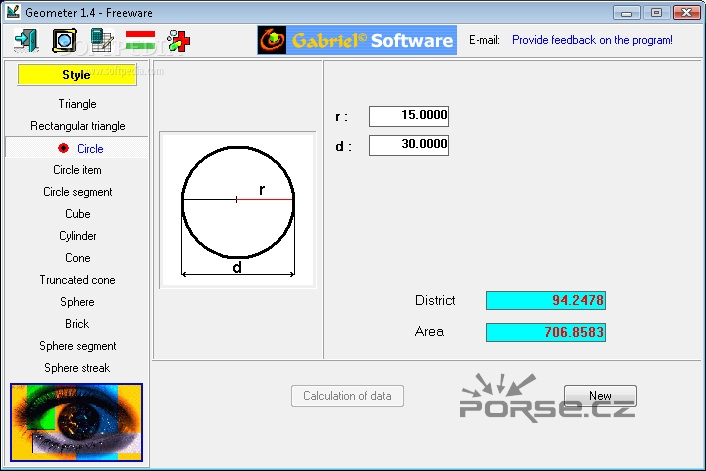Click the Calculation of data button

click(347, 396)
